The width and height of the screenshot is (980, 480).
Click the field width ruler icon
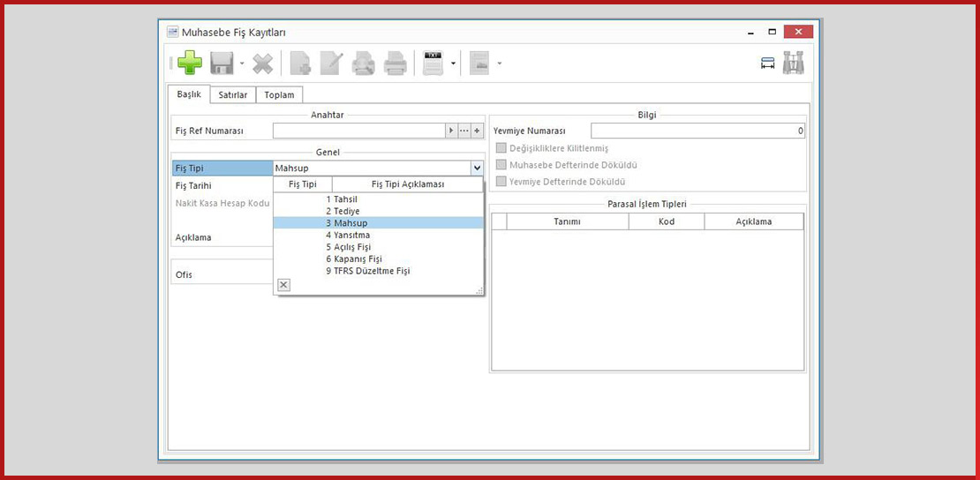tap(767, 64)
